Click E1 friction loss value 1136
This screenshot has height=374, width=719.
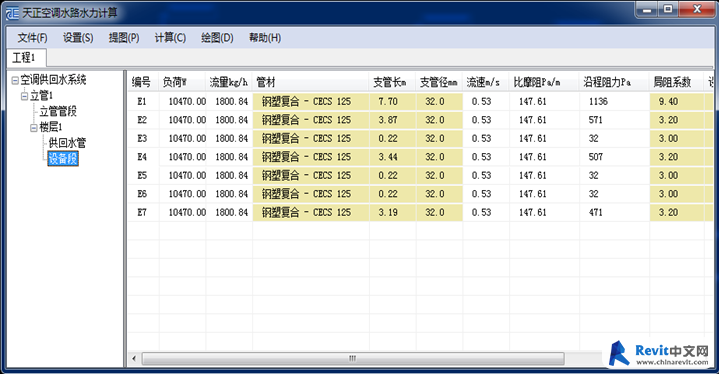(614, 102)
